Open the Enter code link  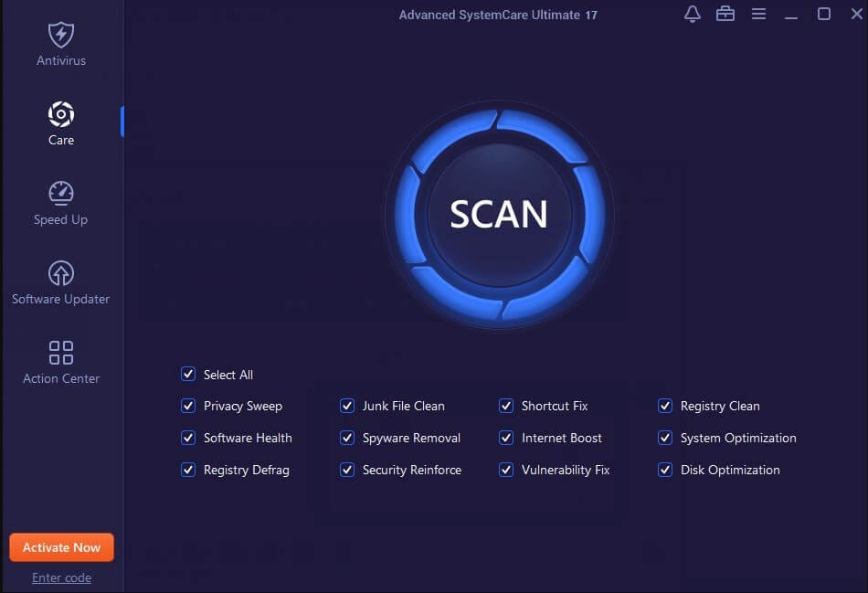[x=61, y=577]
